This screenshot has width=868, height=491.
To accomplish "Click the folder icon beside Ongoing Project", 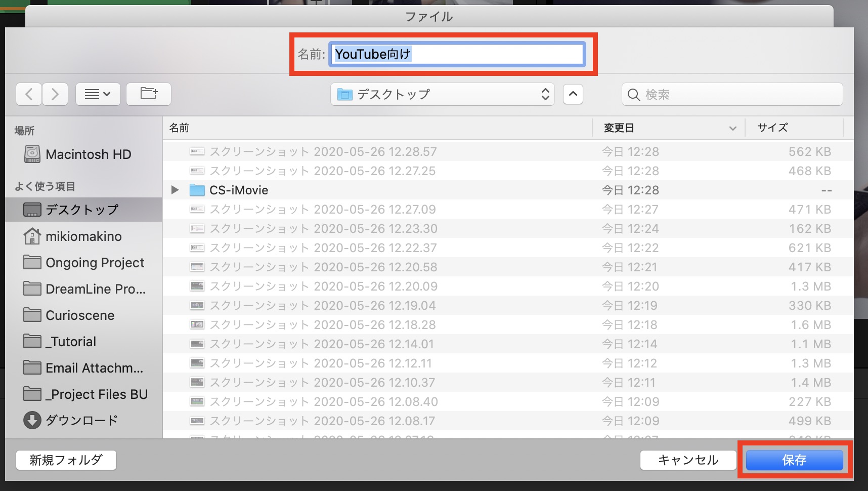I will [x=32, y=262].
